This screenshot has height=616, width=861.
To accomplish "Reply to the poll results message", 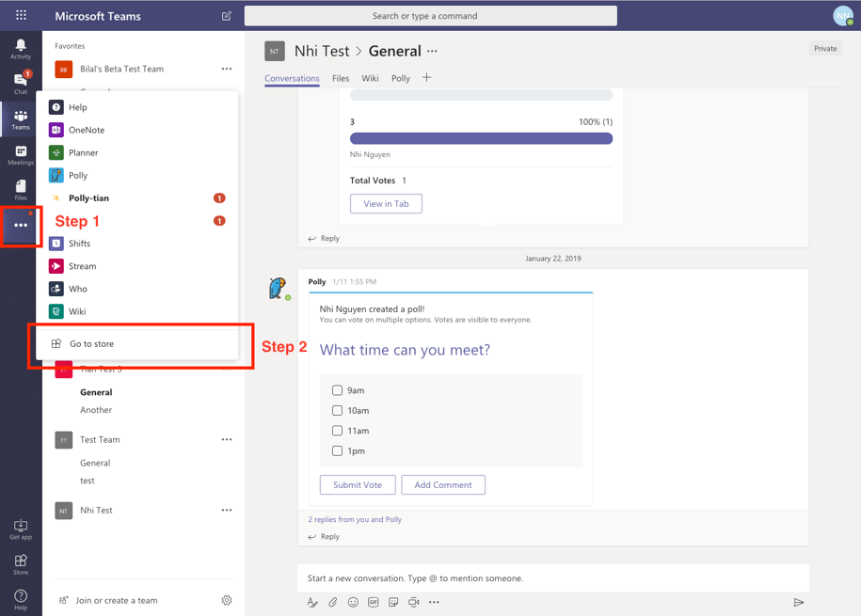I will 324,238.
